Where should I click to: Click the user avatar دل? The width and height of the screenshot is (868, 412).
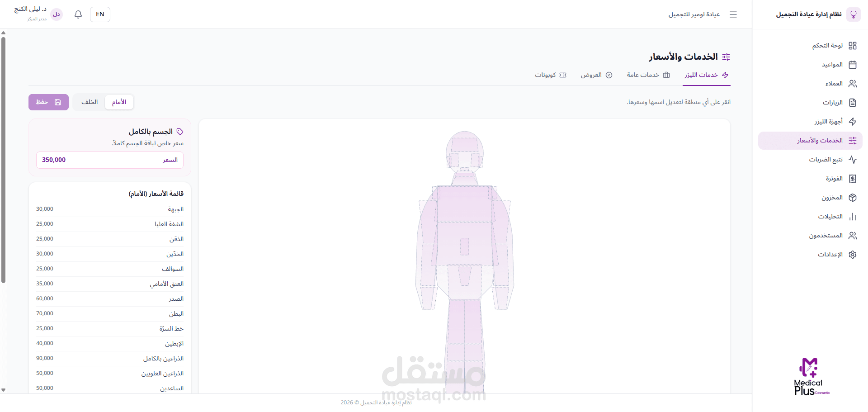(x=57, y=14)
